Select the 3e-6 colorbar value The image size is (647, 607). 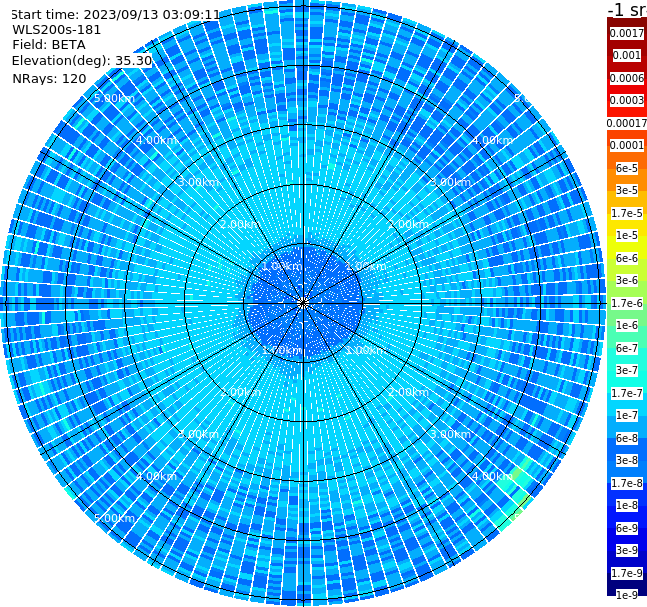(627, 280)
